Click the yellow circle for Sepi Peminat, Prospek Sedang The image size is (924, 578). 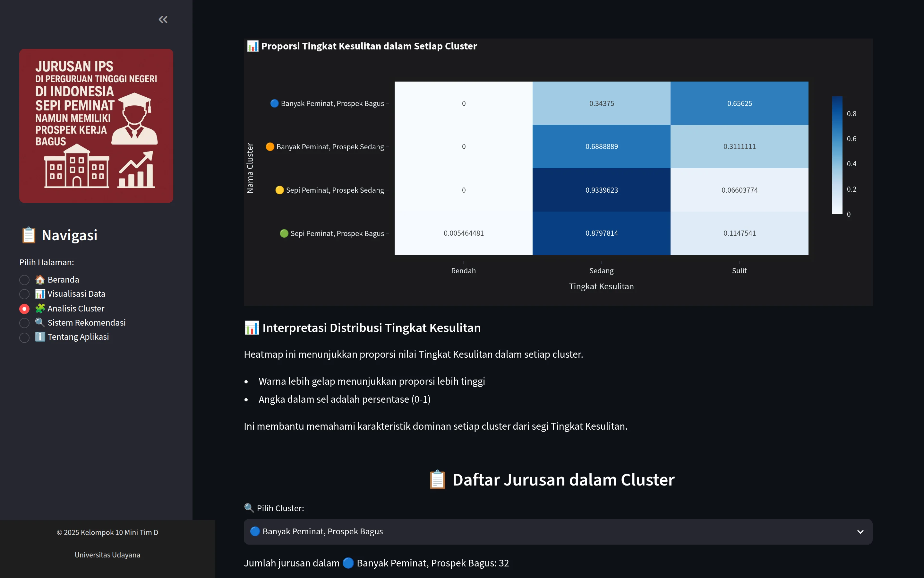tap(279, 190)
